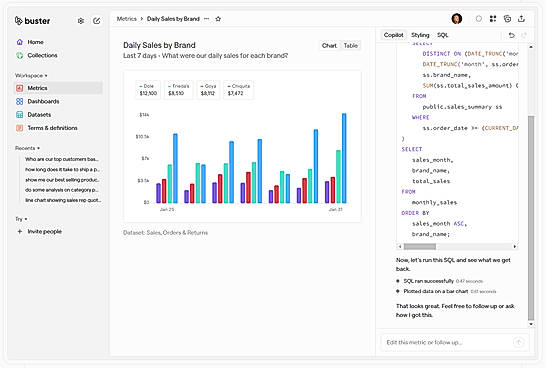The height and width of the screenshot is (368, 546).
Task: Click 'SQL ran successfully' step
Action: 429,281
